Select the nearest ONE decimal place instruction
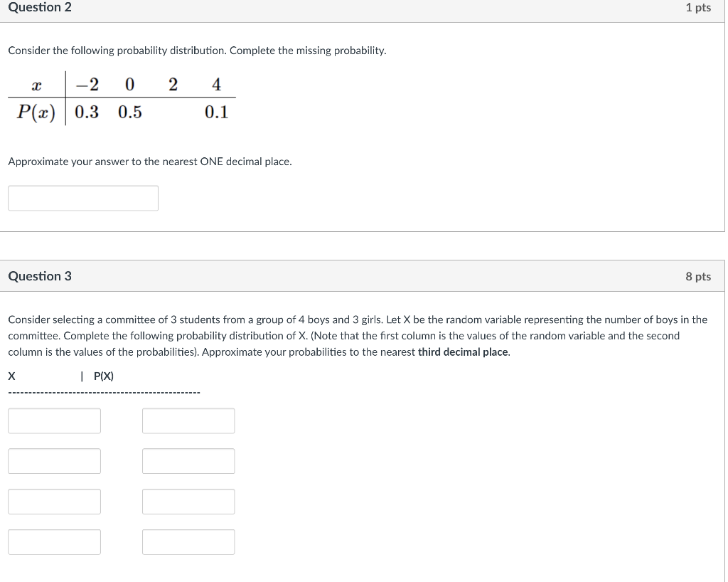728x582 pixels. pyautogui.click(x=149, y=162)
